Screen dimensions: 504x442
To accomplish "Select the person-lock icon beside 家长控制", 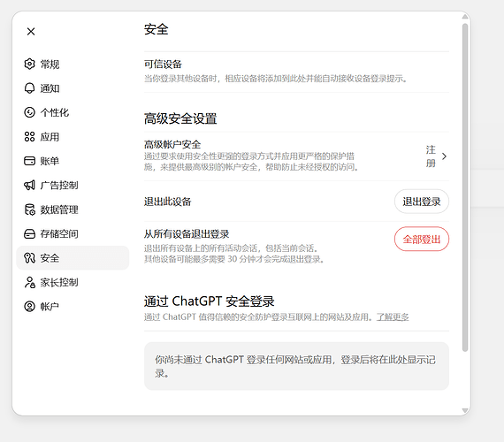I will tap(29, 282).
